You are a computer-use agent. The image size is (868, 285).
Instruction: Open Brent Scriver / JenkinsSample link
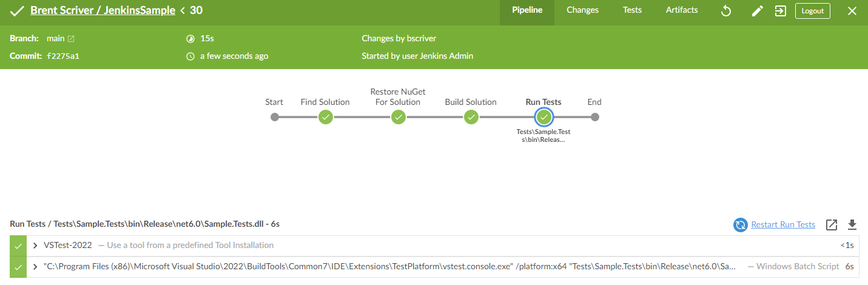pyautogui.click(x=103, y=10)
